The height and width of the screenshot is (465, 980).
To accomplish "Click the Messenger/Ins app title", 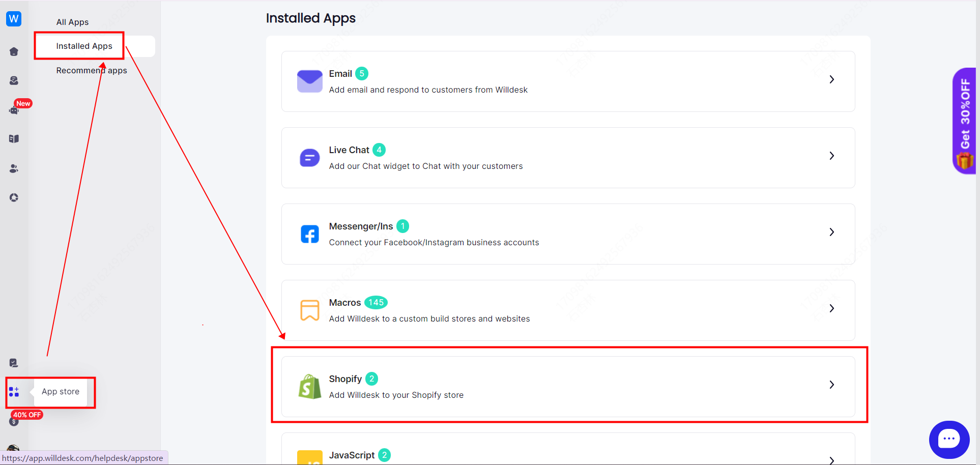I will pos(361,226).
